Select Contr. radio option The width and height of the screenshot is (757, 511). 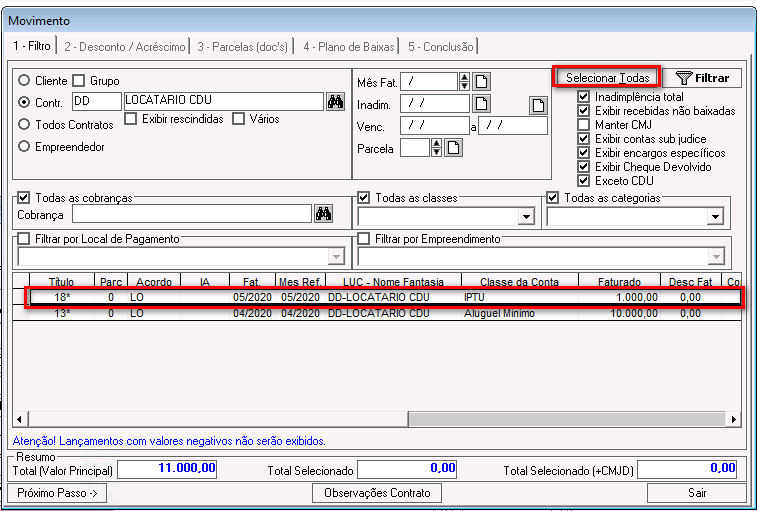[24, 102]
